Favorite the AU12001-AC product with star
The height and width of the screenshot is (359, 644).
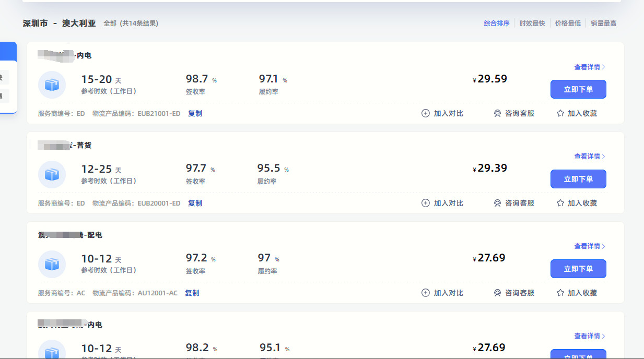pos(577,293)
